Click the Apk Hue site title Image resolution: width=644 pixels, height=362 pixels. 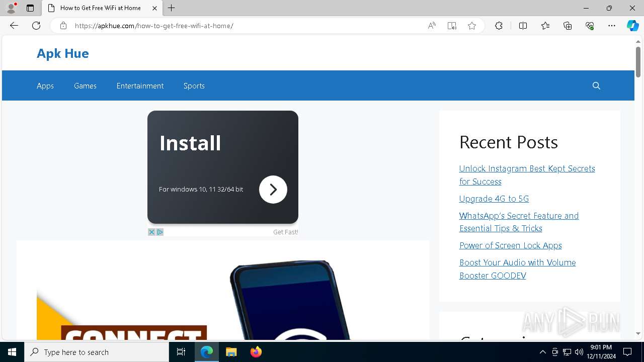point(63,53)
